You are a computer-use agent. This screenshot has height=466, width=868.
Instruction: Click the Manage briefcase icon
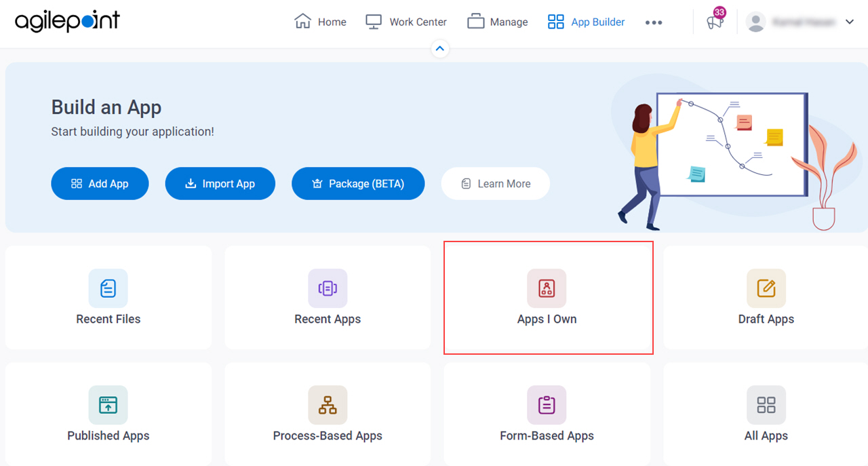476,22
